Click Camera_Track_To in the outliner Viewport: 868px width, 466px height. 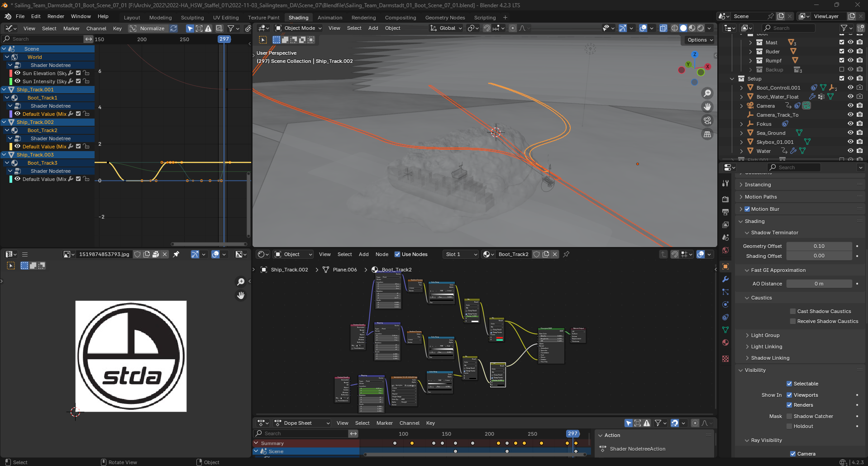coord(777,115)
